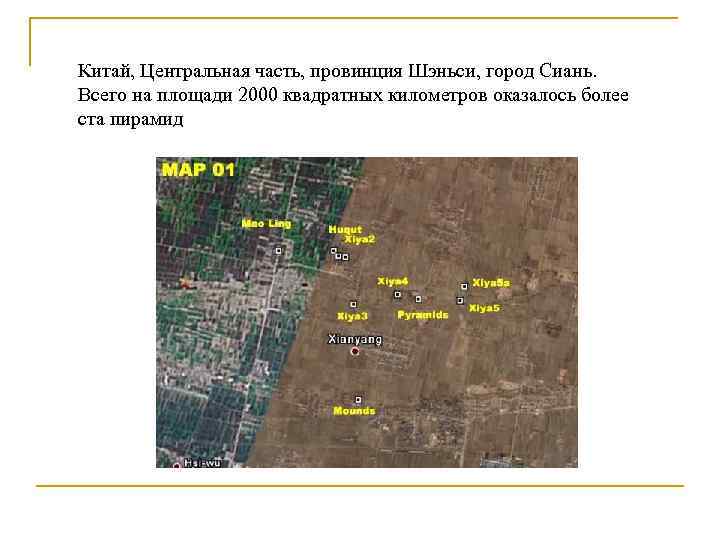Click the Xiya4 label
Image resolution: width=720 pixels, height=540 pixels.
point(393,281)
